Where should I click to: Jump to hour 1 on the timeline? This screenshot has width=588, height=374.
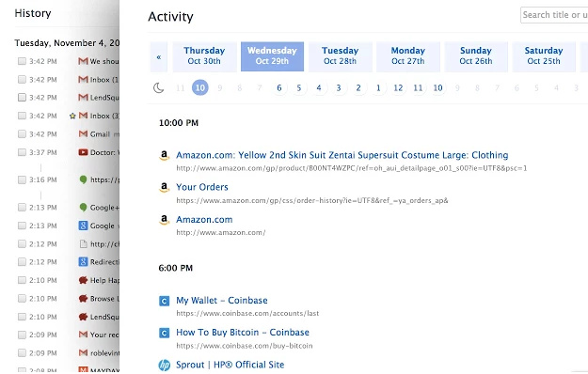point(378,88)
